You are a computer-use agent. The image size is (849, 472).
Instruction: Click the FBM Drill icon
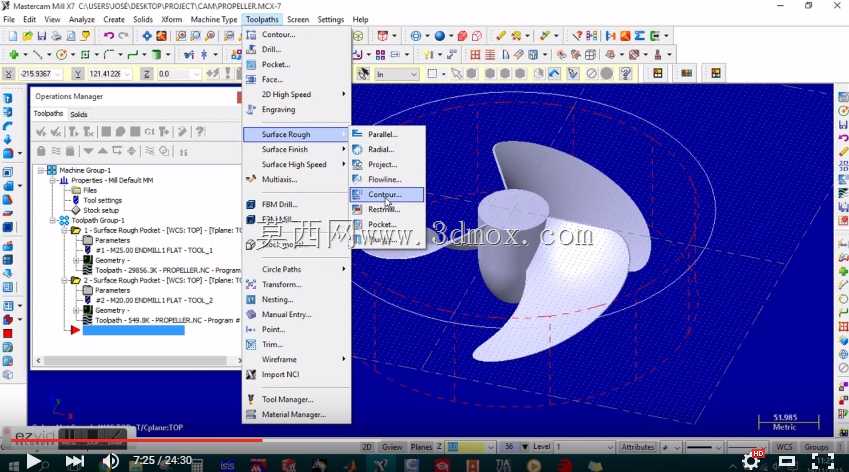point(251,205)
